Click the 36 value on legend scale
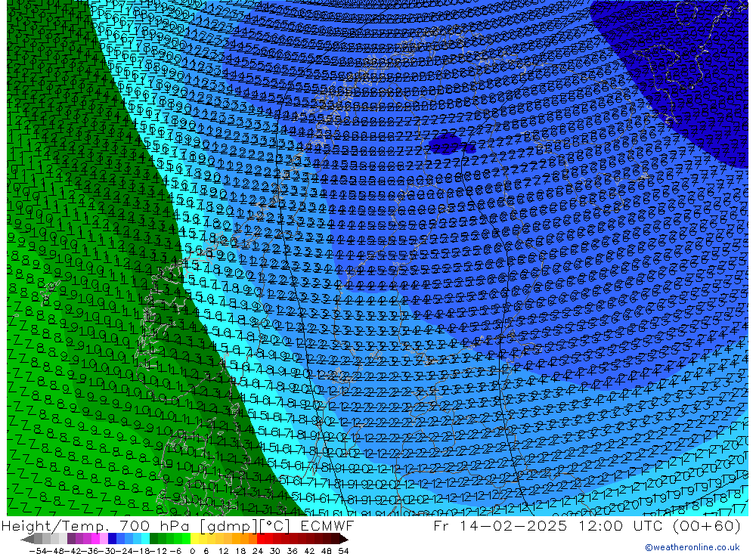The width and height of the screenshot is (756, 554). tap(292, 551)
